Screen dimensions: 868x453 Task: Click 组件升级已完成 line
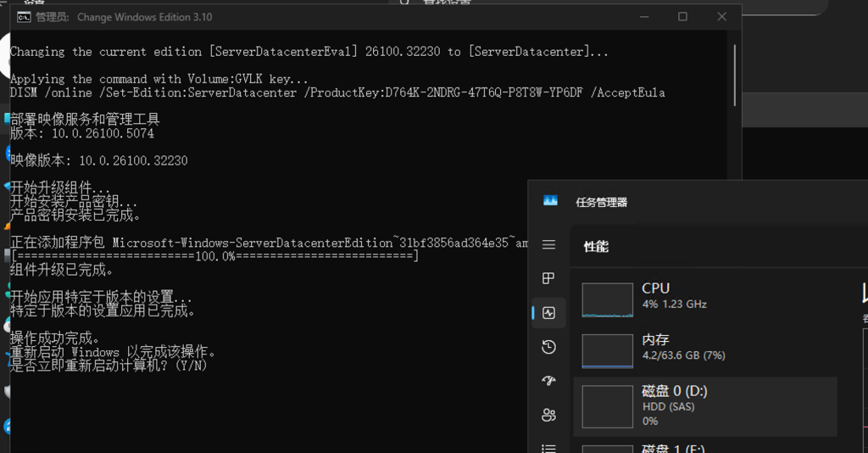[61, 270]
